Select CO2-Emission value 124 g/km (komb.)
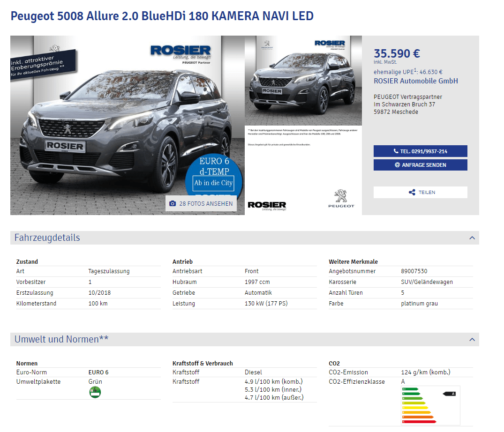Screen dimensions: 504x432 (426, 372)
